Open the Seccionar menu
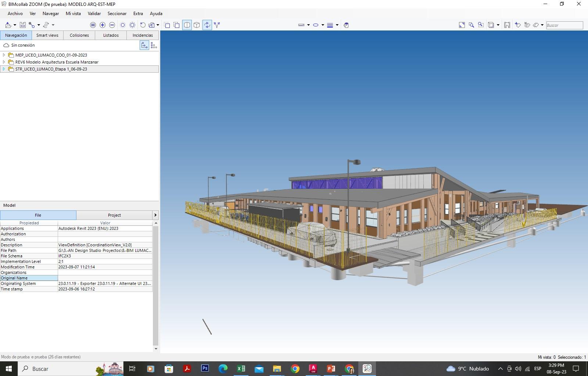The height and width of the screenshot is (376, 588). tap(117, 14)
